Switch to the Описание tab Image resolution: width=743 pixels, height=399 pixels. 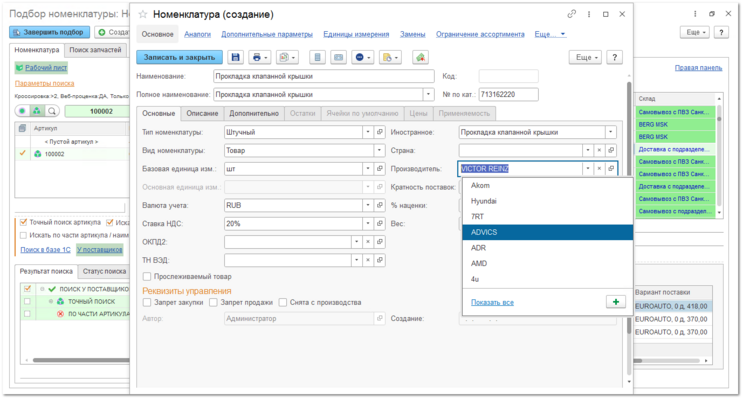pyautogui.click(x=202, y=113)
